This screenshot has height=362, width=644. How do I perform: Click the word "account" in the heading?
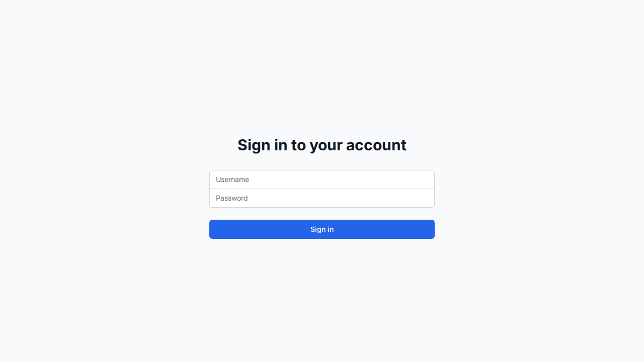click(376, 145)
